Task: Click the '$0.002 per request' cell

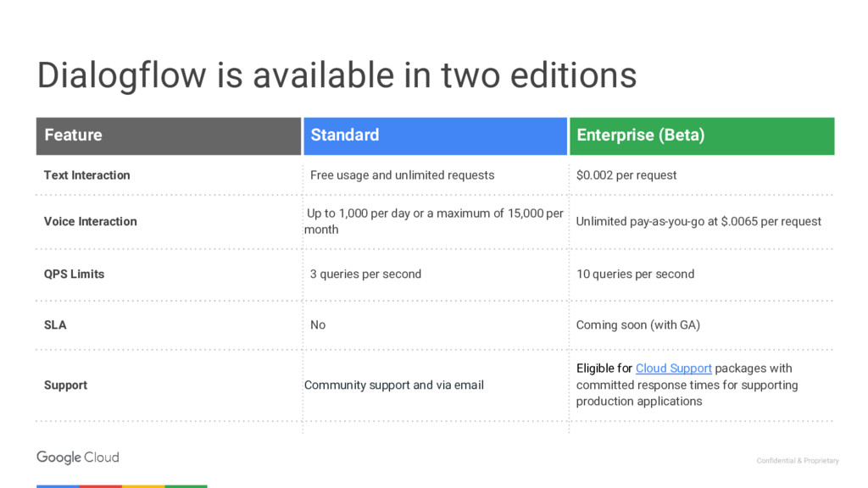Action: point(626,175)
